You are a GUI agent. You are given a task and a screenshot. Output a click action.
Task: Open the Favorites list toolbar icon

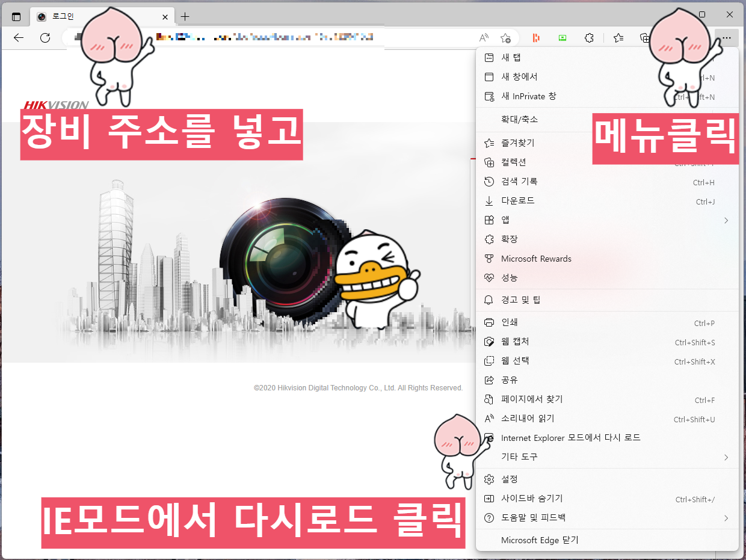pyautogui.click(x=618, y=38)
